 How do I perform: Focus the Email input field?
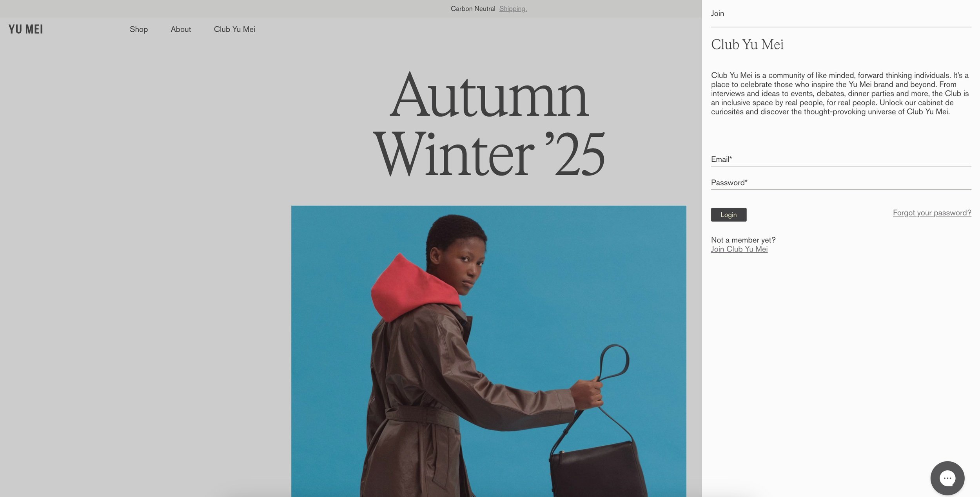pos(841,159)
